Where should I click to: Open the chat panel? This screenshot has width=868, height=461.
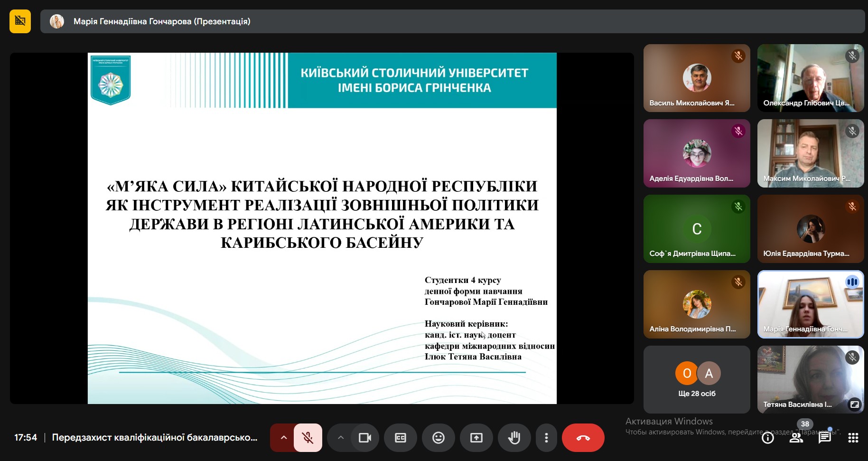[824, 438]
